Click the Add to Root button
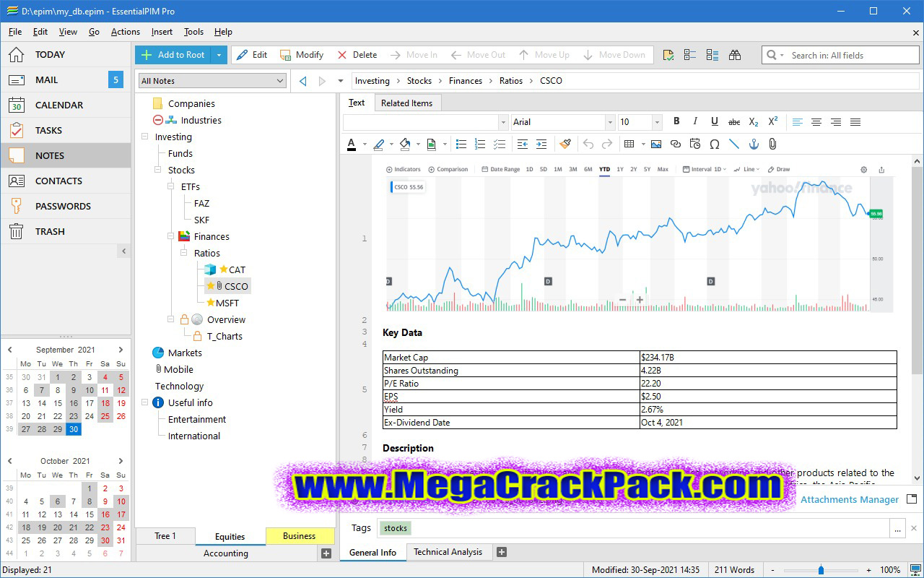This screenshot has height=578, width=924. [173, 55]
